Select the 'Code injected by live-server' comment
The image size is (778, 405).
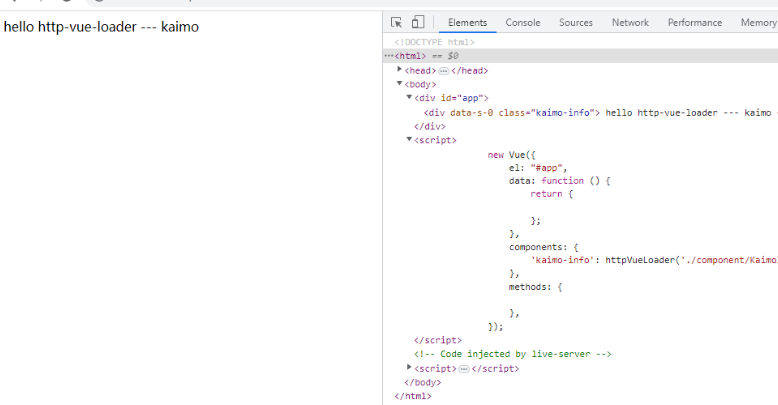[x=513, y=354]
